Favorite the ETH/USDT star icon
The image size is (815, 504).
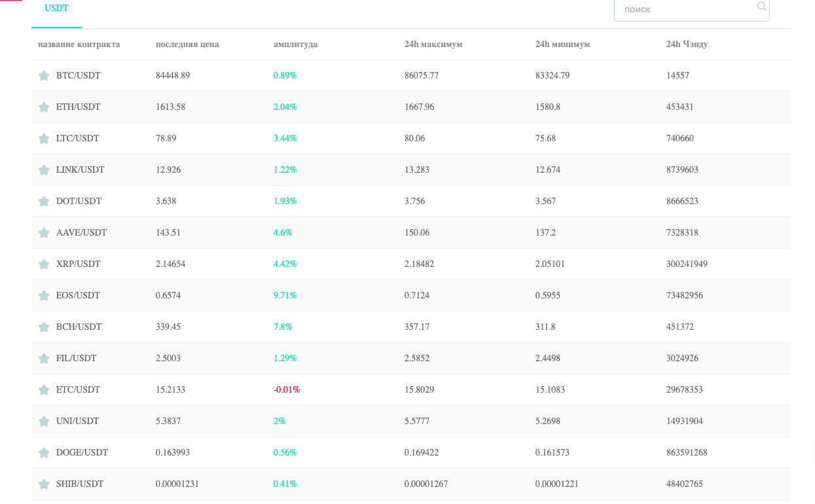pos(44,107)
